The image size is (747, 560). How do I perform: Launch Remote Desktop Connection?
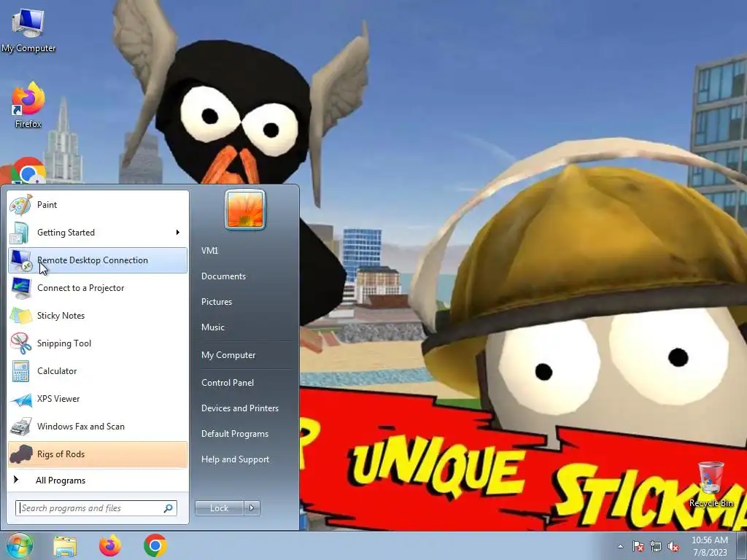click(98, 260)
